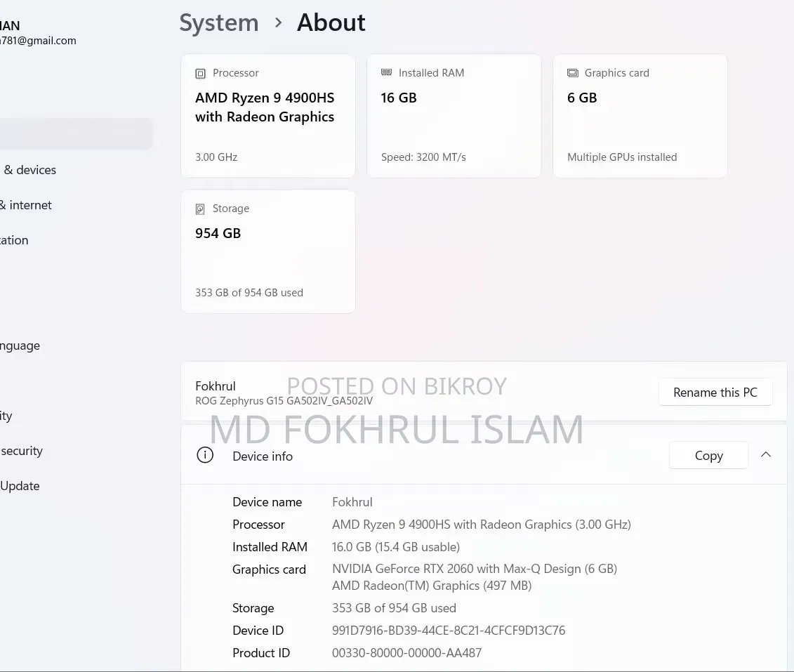Image resolution: width=794 pixels, height=672 pixels.
Task: Go back to System in breadcrumb
Action: point(219,22)
